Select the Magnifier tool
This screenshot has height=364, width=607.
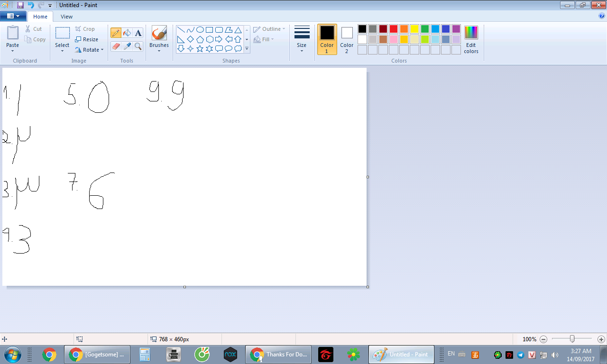pyautogui.click(x=138, y=46)
